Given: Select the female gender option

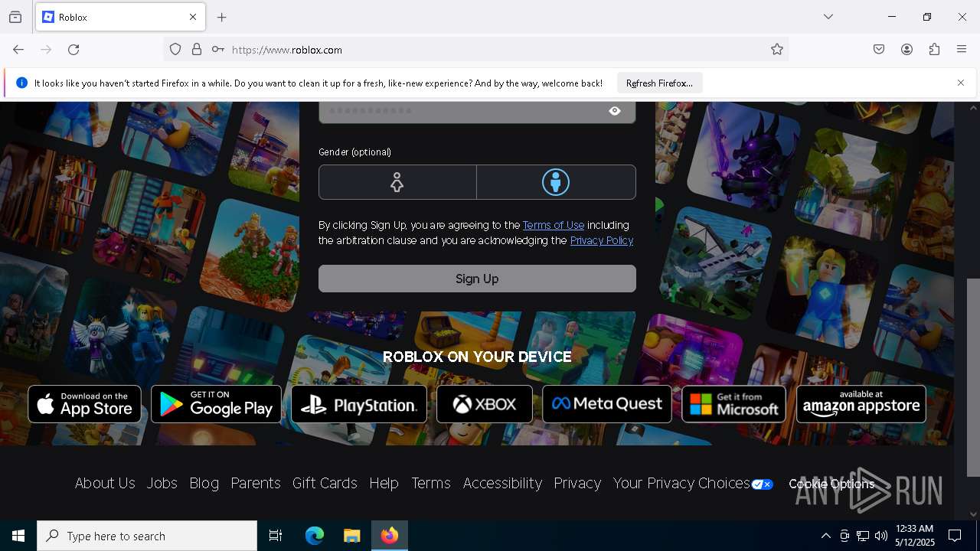Looking at the screenshot, I should tap(397, 182).
